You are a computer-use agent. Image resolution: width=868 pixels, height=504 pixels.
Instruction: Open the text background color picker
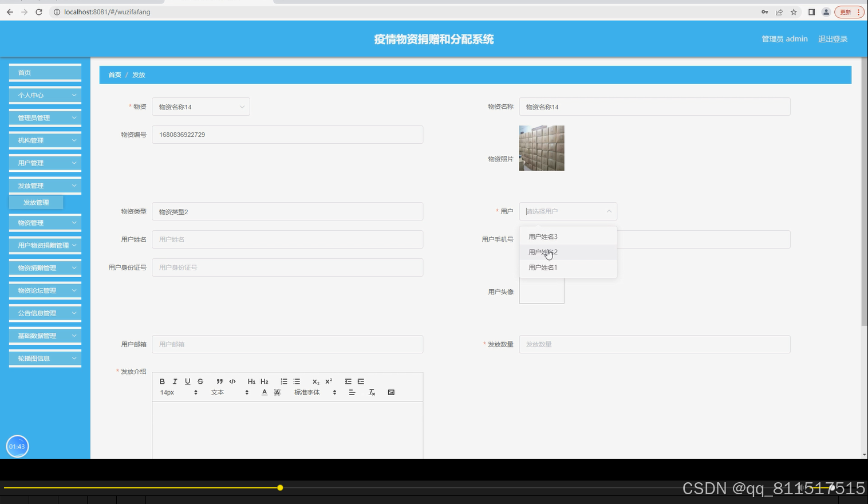(277, 392)
